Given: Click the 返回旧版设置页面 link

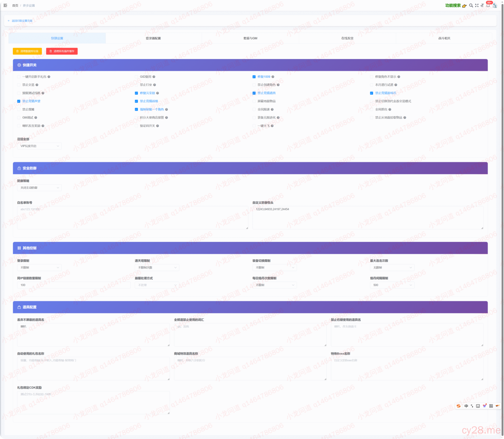Looking at the screenshot, I should point(20,21).
